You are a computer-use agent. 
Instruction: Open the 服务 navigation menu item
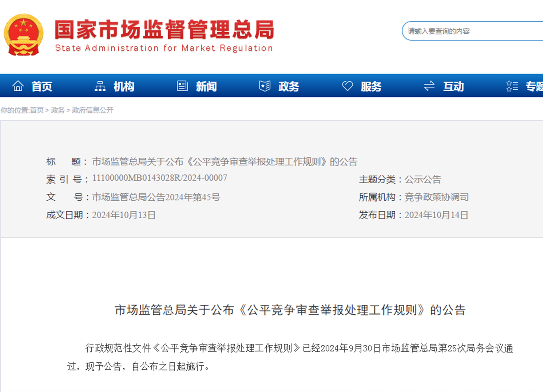tap(371, 86)
